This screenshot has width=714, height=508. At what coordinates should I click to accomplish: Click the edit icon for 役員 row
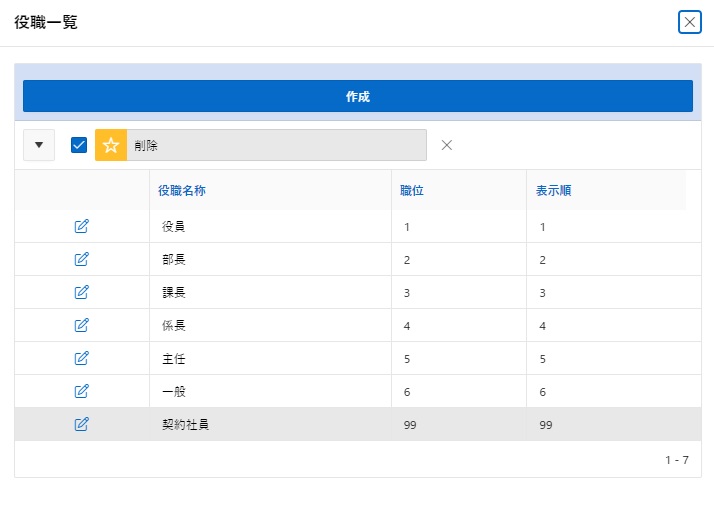[x=82, y=226]
